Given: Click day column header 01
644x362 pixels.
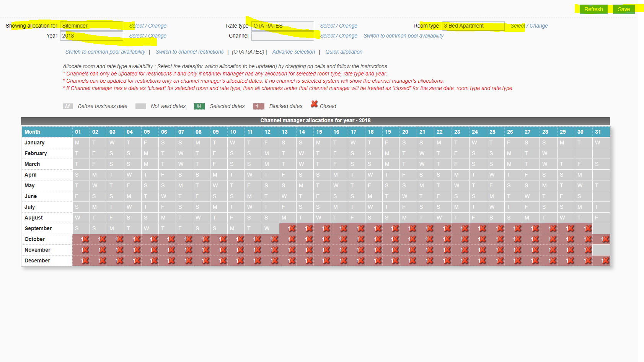Looking at the screenshot, I should (81, 132).
